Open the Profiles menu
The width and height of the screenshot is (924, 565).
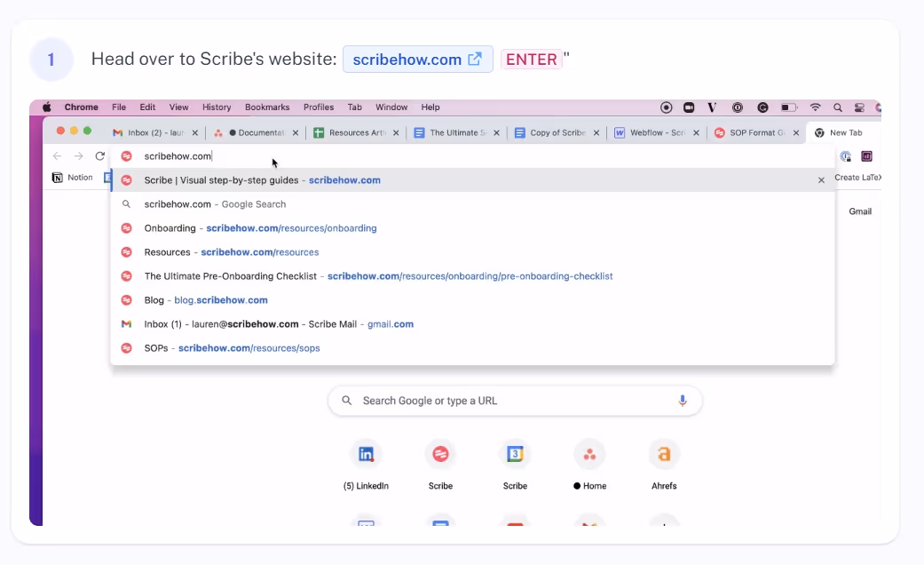pyautogui.click(x=319, y=107)
